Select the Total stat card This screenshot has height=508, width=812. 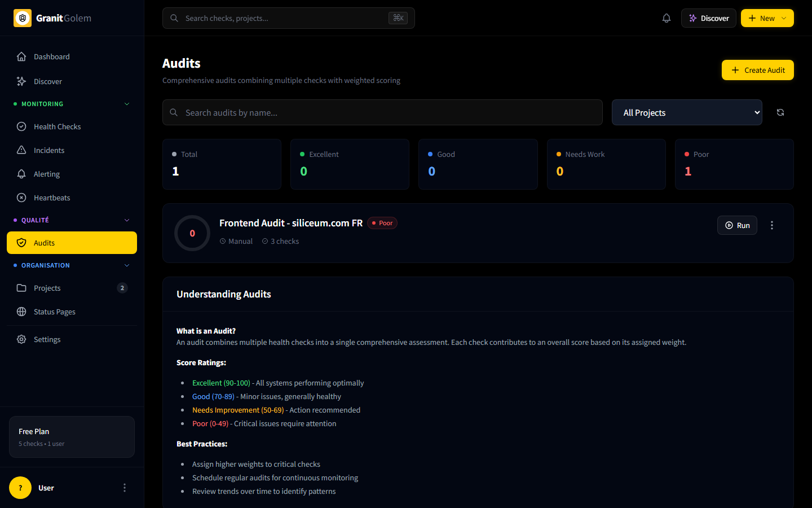pyautogui.click(x=222, y=164)
